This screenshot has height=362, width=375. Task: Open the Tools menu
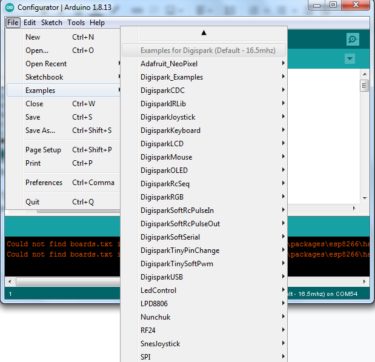[x=76, y=23]
